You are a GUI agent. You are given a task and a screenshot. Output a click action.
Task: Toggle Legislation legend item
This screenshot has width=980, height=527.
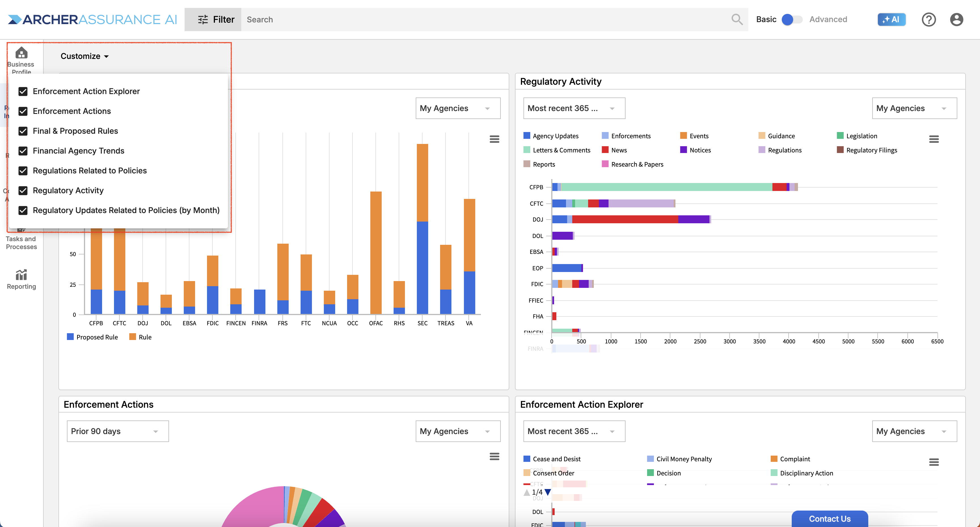(857, 136)
